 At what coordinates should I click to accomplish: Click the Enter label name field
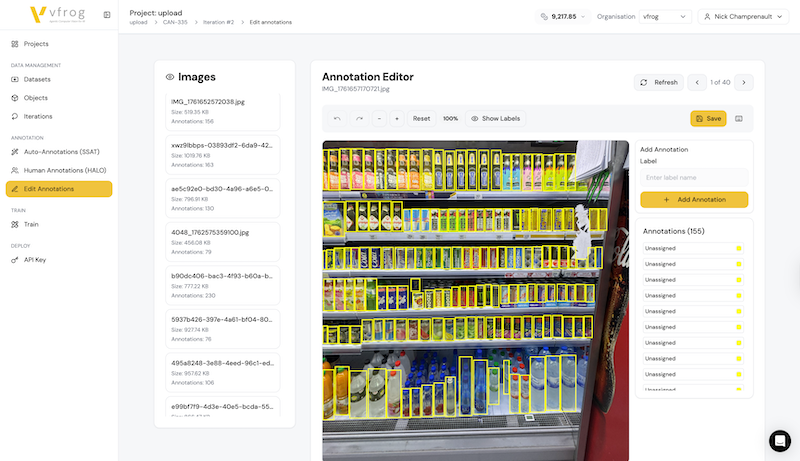click(694, 177)
